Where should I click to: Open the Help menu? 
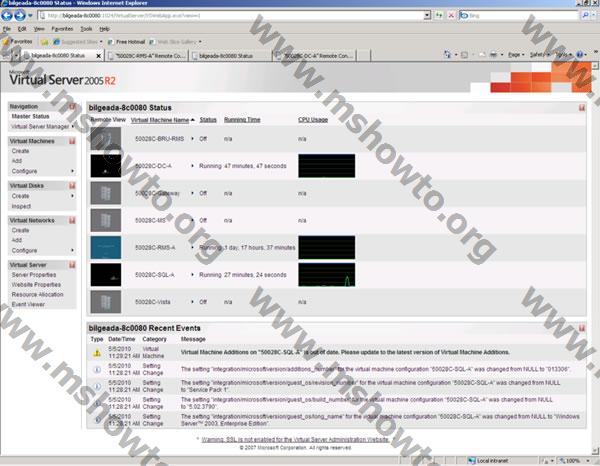tap(104, 29)
